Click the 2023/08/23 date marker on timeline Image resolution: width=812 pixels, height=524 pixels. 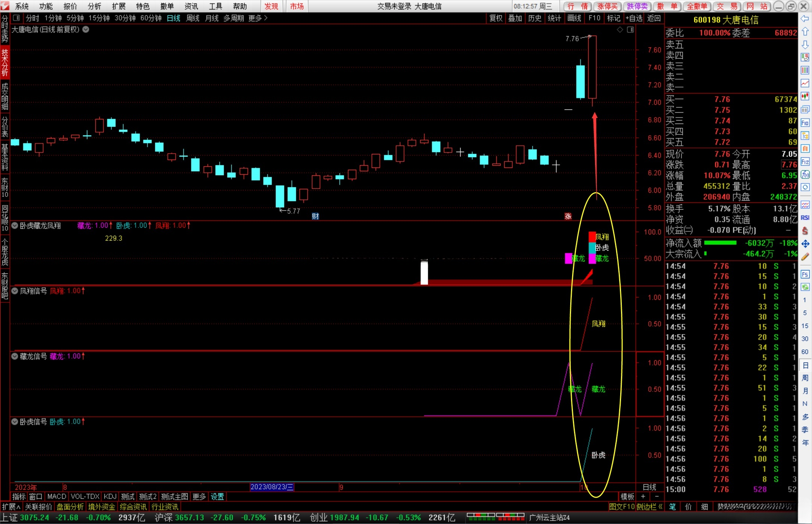(272, 487)
